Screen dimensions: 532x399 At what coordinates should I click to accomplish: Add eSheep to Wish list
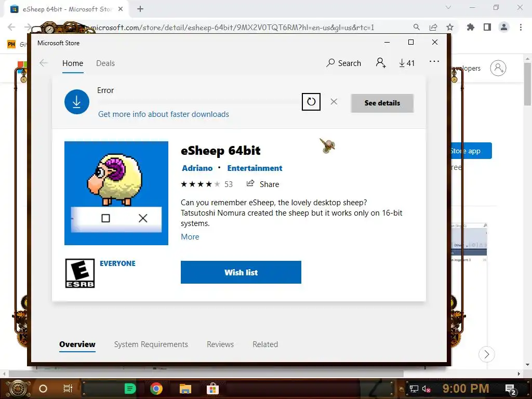coord(241,272)
